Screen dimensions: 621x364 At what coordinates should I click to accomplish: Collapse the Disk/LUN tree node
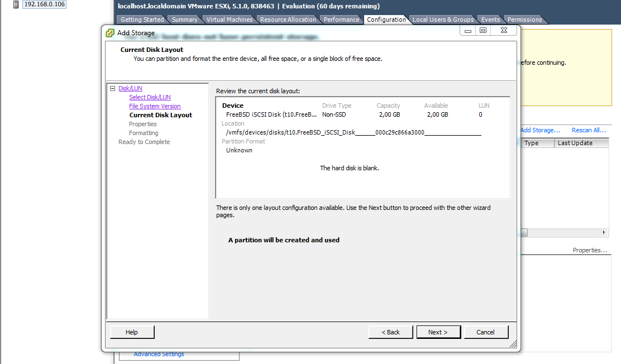coord(112,88)
